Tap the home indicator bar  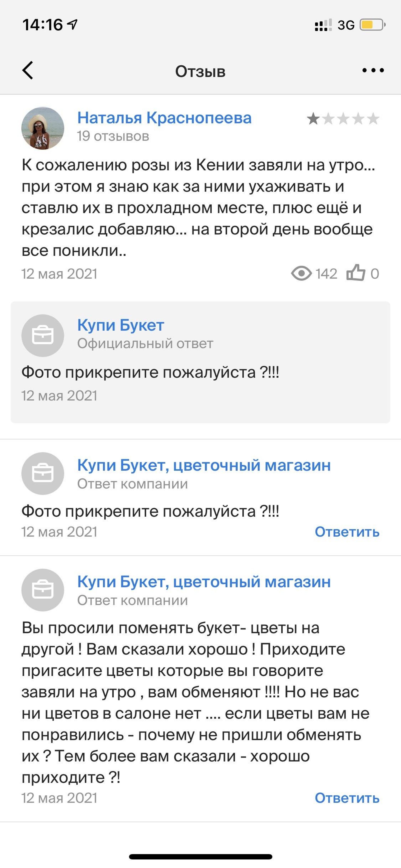200,857
